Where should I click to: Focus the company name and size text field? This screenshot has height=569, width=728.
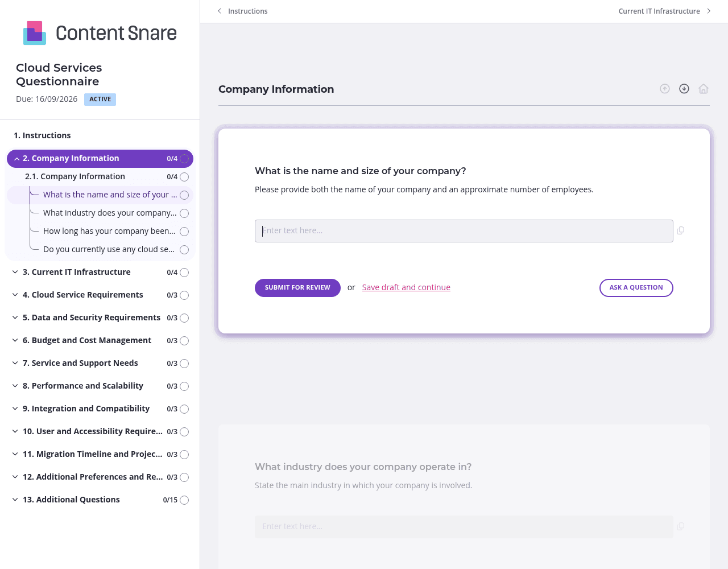point(464,231)
